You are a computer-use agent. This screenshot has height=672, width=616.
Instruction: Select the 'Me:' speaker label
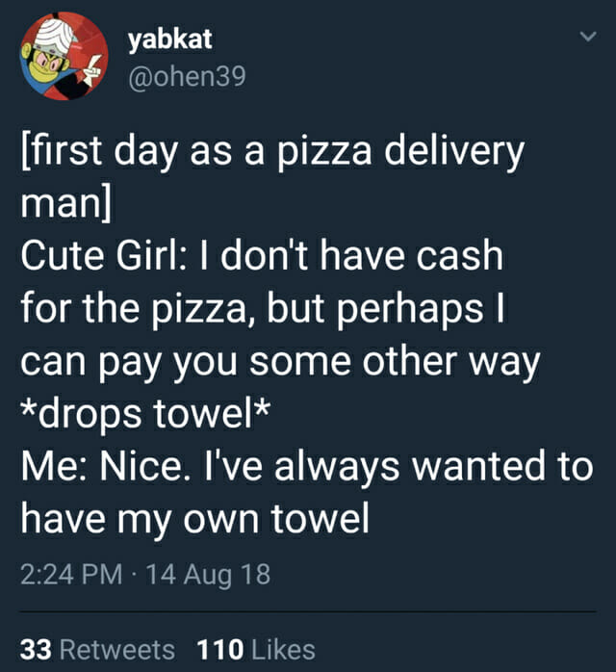[54, 467]
